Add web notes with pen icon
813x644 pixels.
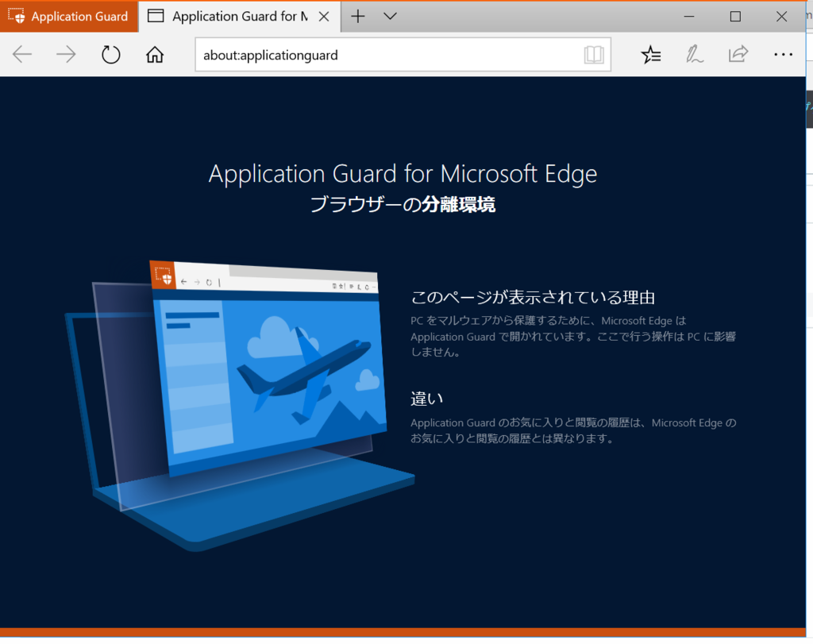pyautogui.click(x=694, y=55)
